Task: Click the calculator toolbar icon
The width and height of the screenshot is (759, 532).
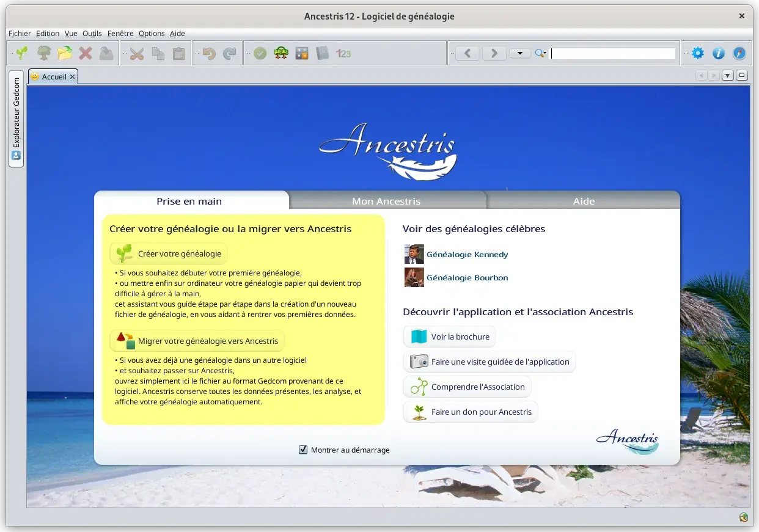Action: [302, 54]
